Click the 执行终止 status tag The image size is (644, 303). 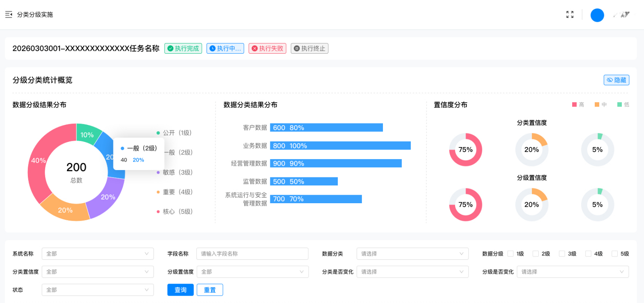click(x=309, y=48)
